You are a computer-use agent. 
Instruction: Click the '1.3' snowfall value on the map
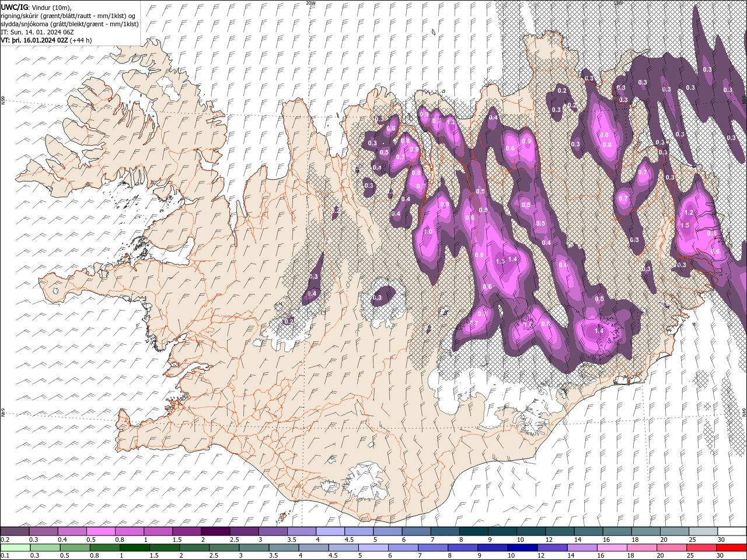click(500, 262)
